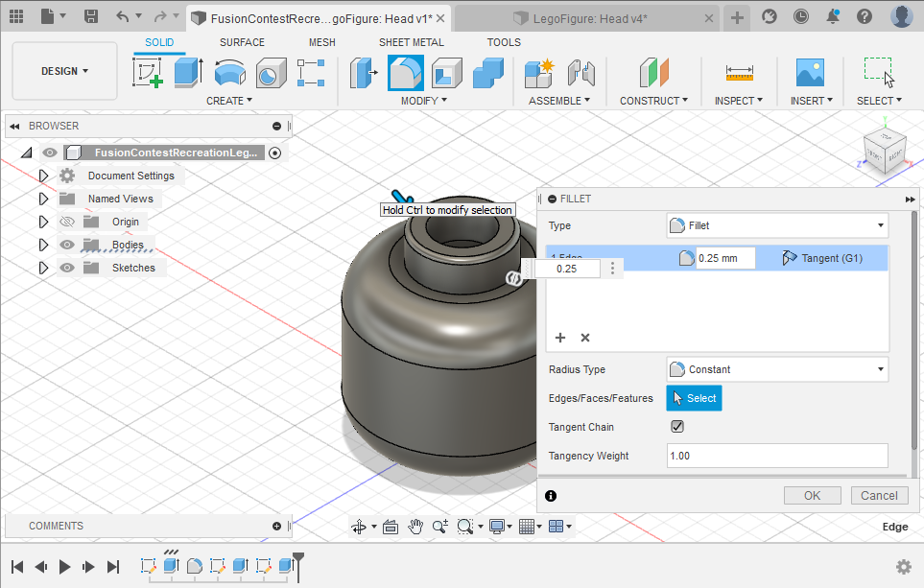Toggle the Tangent Chain checkbox

677,427
